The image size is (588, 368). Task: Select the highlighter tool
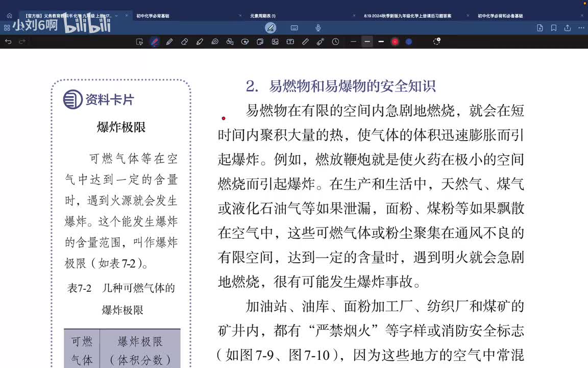click(200, 42)
